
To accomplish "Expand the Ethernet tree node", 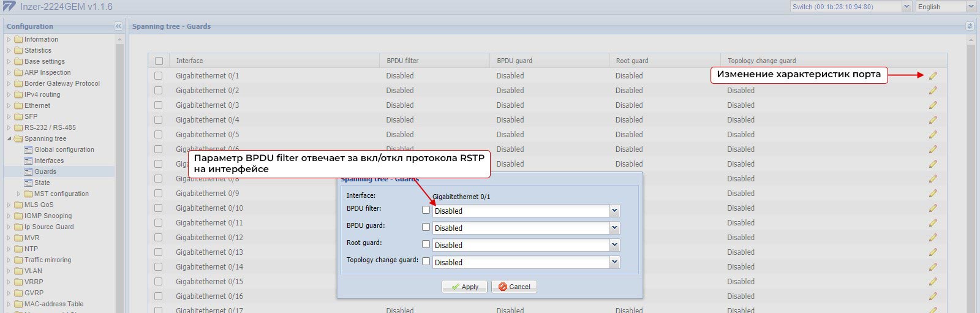I will (x=9, y=106).
